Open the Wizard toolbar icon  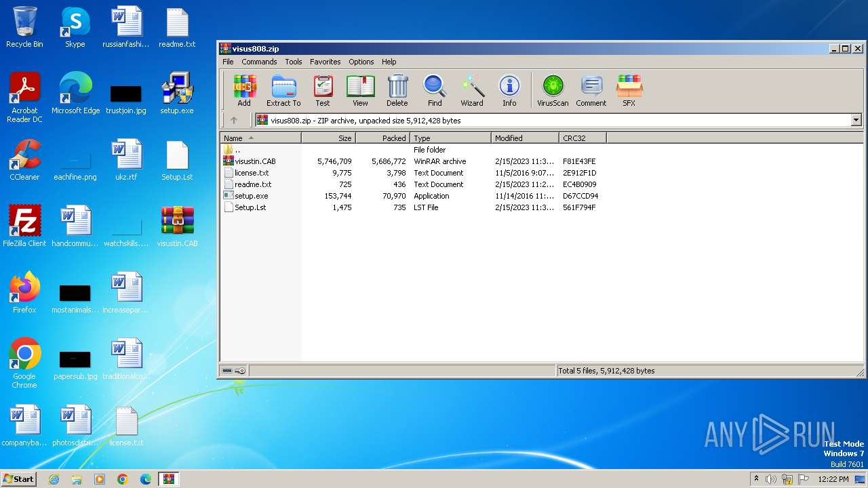point(472,91)
